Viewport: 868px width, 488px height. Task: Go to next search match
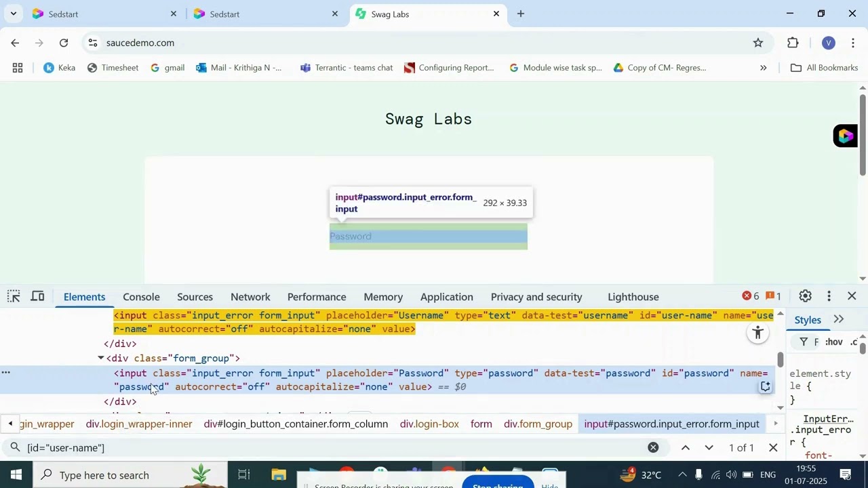click(709, 448)
